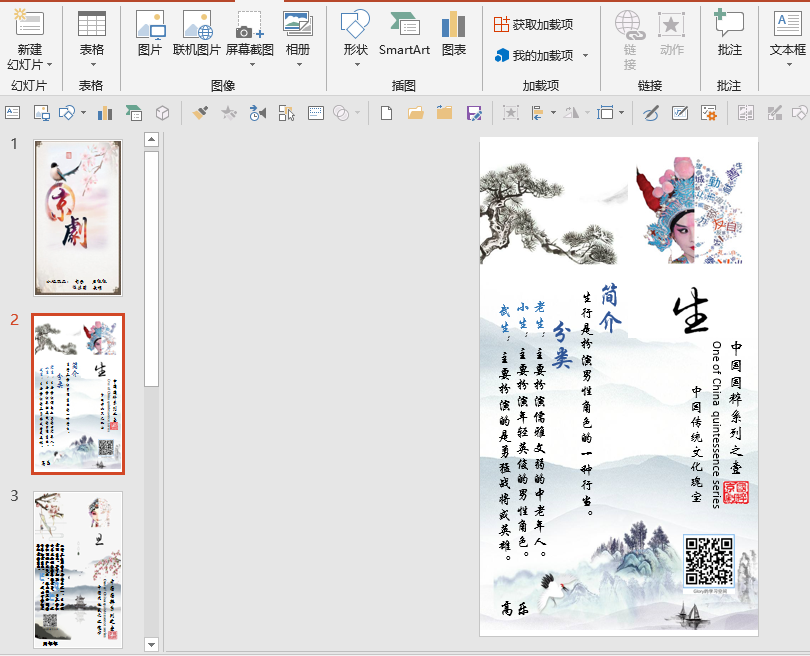Screen dimensions: 810x656
Task: Open the slide size dropdown arrow
Action: point(621,113)
